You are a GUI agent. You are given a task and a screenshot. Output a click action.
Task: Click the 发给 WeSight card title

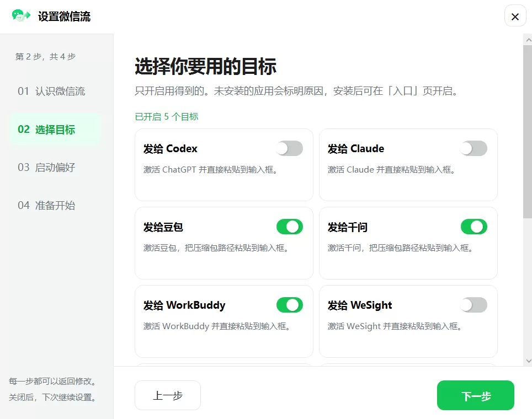pos(360,305)
